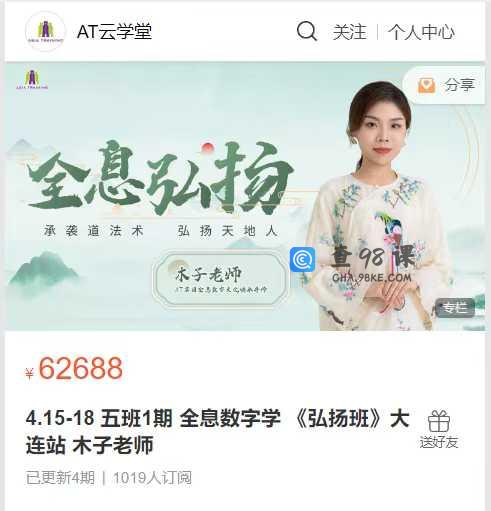
Task: Tap the AT云学堂 round logo avatar
Action: click(45, 32)
